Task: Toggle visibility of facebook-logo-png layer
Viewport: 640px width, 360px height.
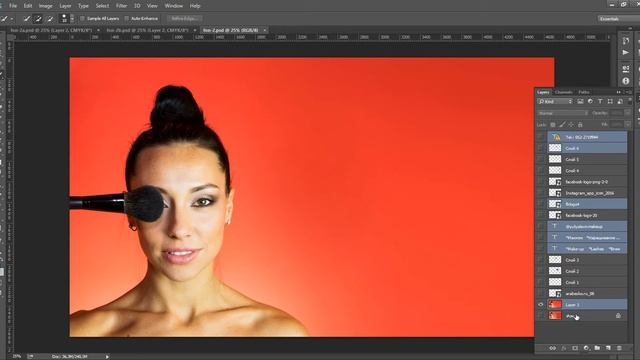Action: click(541, 182)
